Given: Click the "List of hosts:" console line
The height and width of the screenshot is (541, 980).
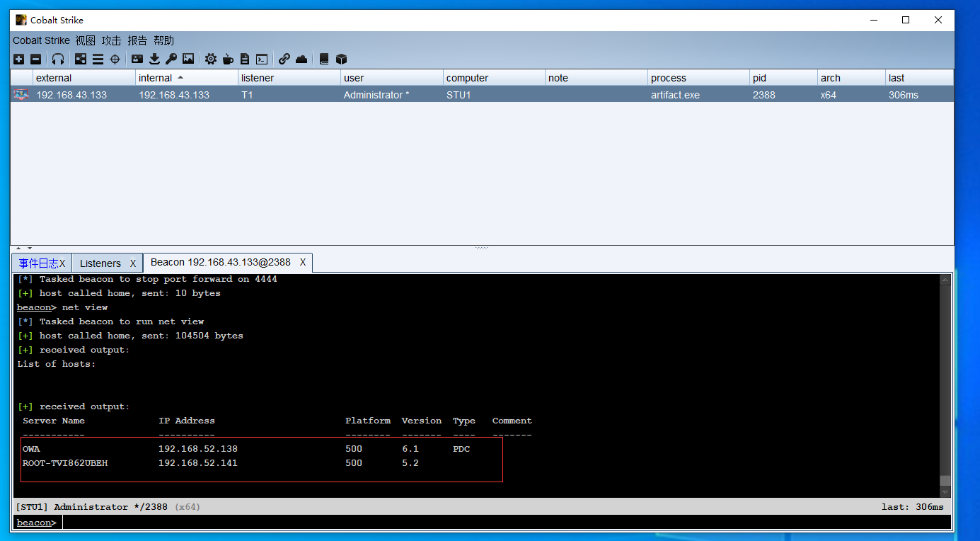Looking at the screenshot, I should pyautogui.click(x=57, y=364).
